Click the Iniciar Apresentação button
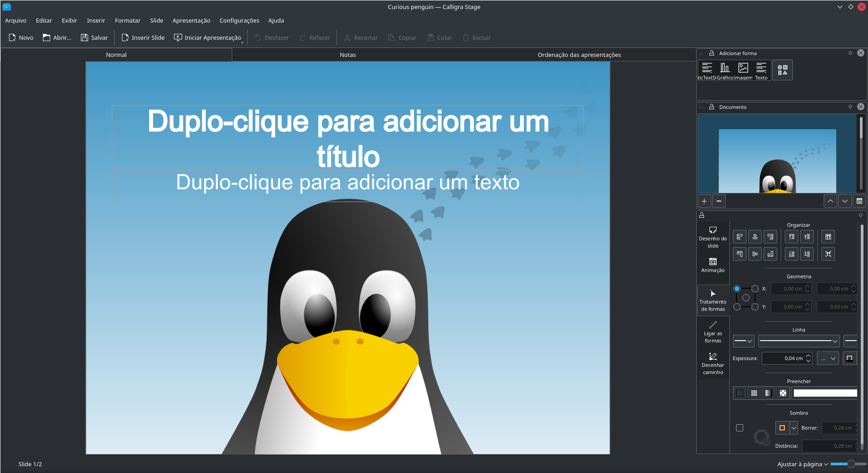The height and width of the screenshot is (473, 868). tap(208, 37)
